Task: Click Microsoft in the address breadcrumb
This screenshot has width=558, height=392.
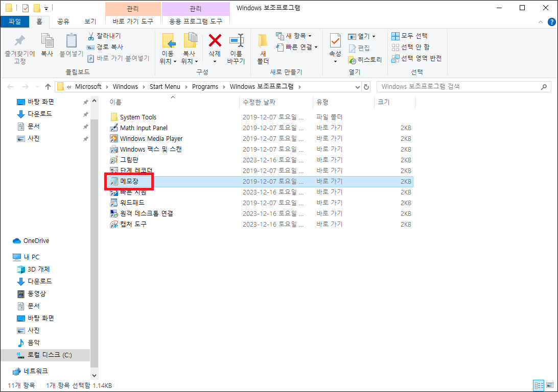Action: [x=88, y=87]
